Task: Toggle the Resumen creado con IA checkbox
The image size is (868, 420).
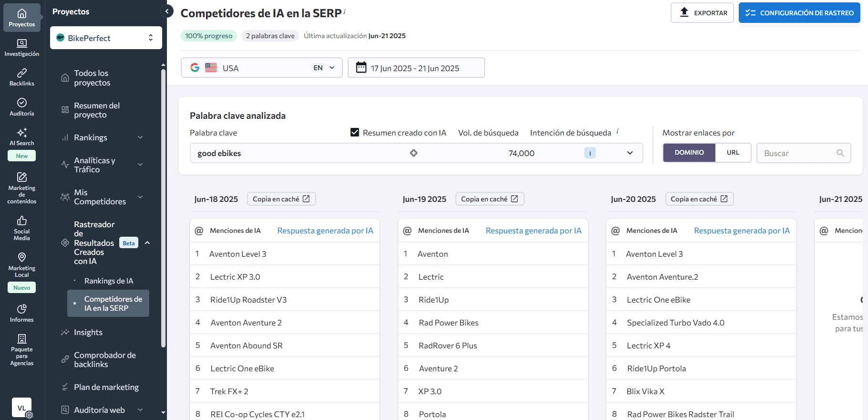Action: click(x=355, y=132)
